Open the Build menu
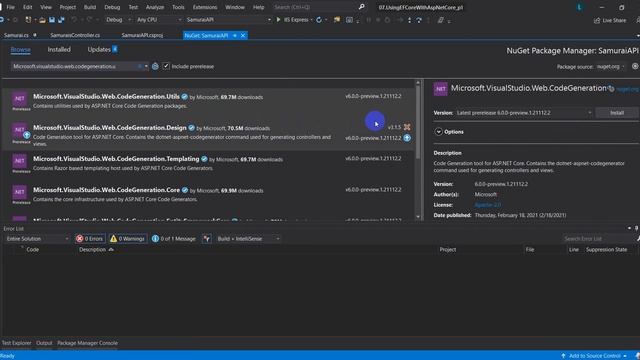Screen dimensions: 640x360 (x=90, y=7)
